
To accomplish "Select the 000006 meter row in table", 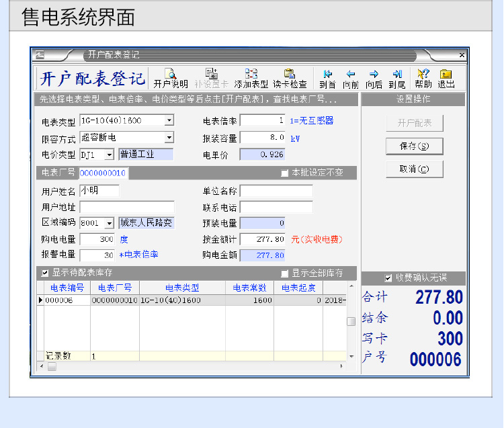I will coord(65,301).
